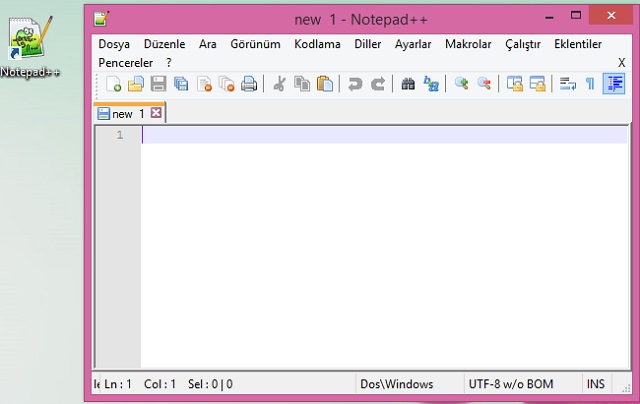This screenshot has width=640, height=404.
Task: Open the Ayarlar menu
Action: coord(413,44)
